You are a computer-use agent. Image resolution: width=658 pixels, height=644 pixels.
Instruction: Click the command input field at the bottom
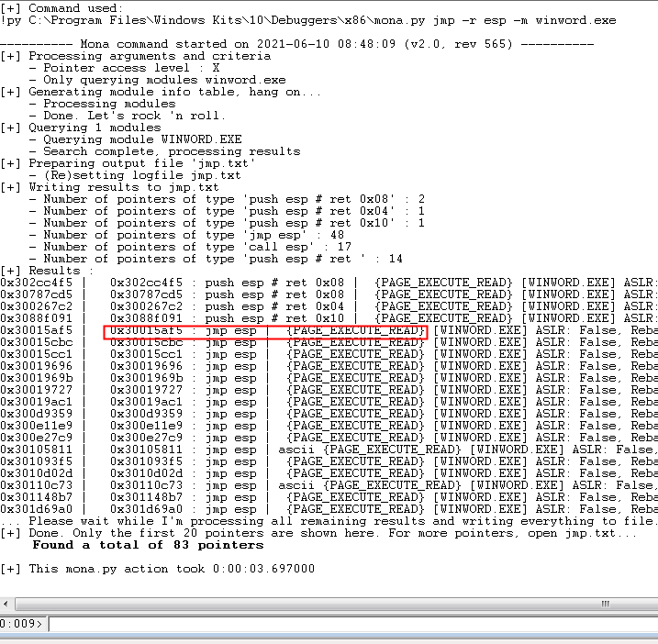click(349, 624)
